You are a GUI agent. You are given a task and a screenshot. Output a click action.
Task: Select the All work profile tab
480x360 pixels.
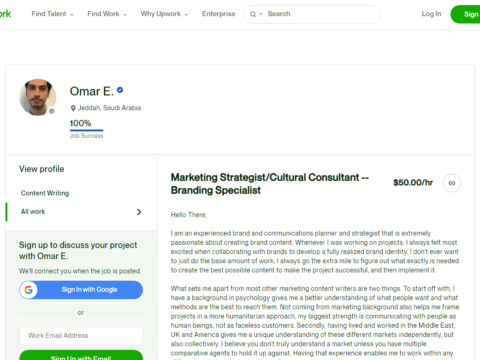(x=81, y=212)
